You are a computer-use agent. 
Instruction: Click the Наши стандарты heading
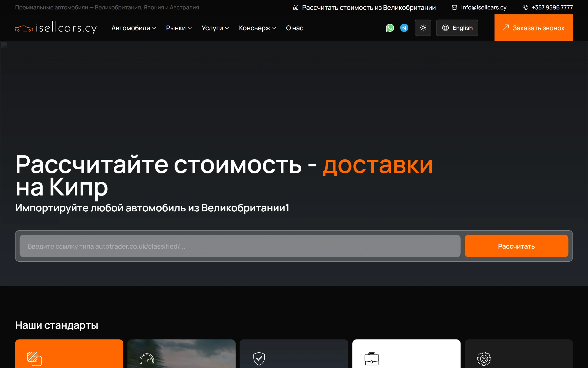coord(57,325)
